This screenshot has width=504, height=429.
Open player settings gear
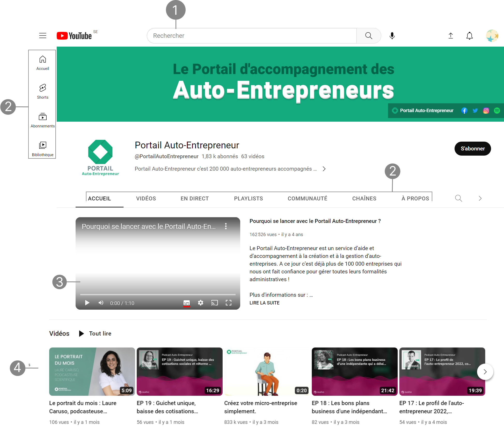click(201, 303)
